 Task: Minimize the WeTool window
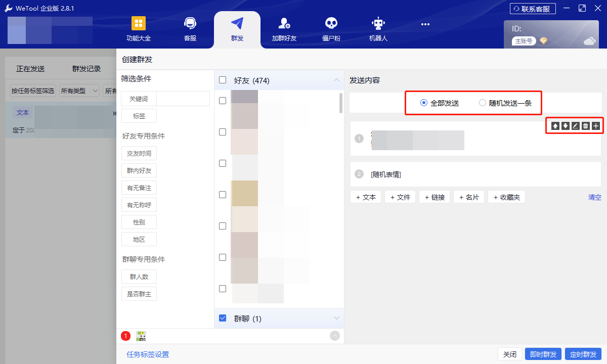point(566,8)
